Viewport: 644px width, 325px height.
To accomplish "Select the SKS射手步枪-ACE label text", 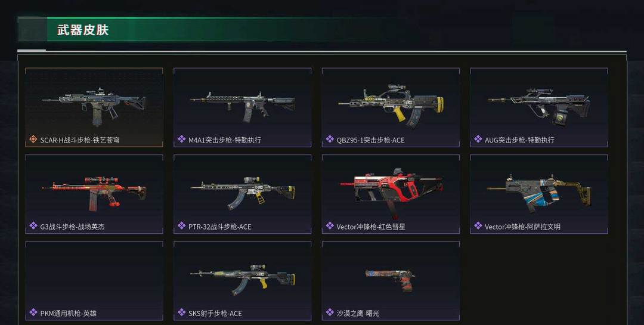I will (x=215, y=313).
